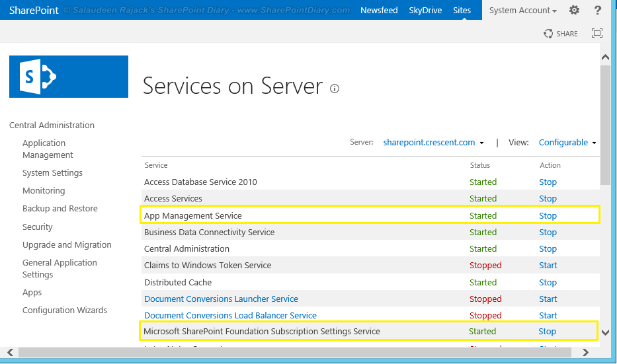
Task: Stop Central Administration service
Action: 548,249
